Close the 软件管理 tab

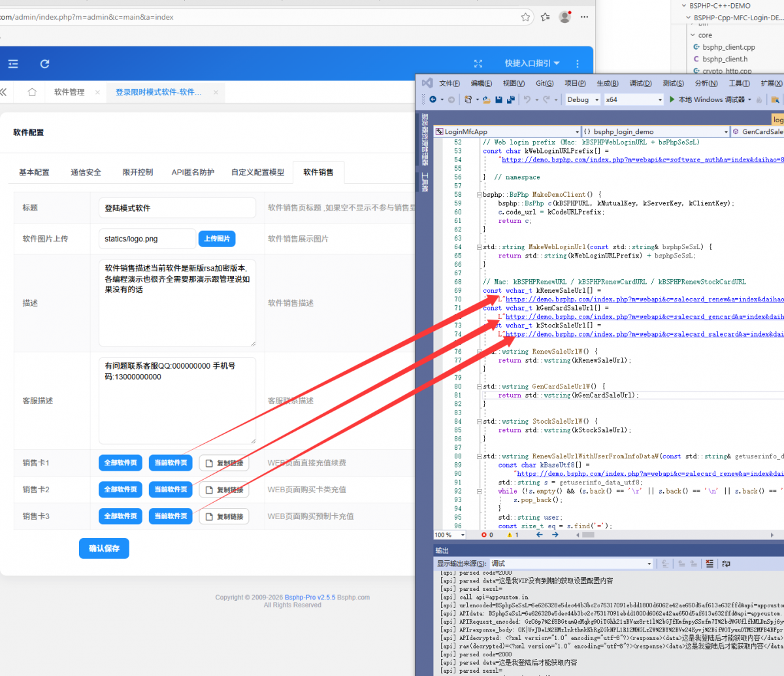point(97,92)
